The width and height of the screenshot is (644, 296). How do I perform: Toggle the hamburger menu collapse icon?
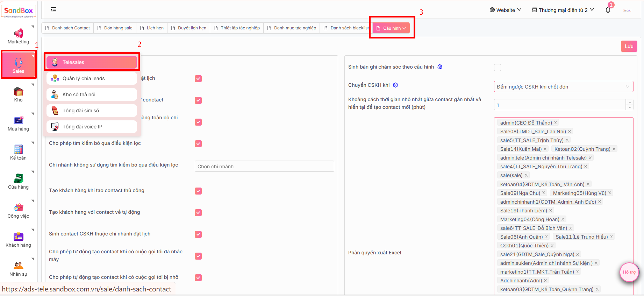click(53, 10)
